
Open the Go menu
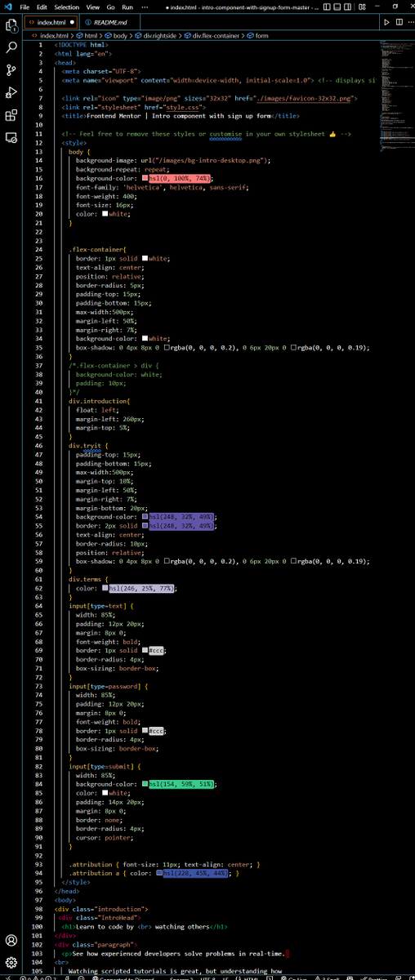[110, 7]
